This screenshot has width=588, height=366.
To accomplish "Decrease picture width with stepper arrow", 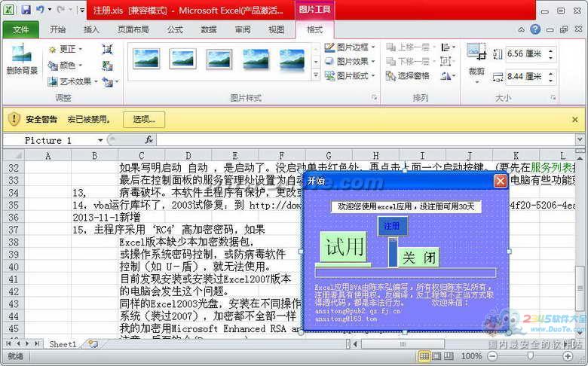I will tap(550, 80).
